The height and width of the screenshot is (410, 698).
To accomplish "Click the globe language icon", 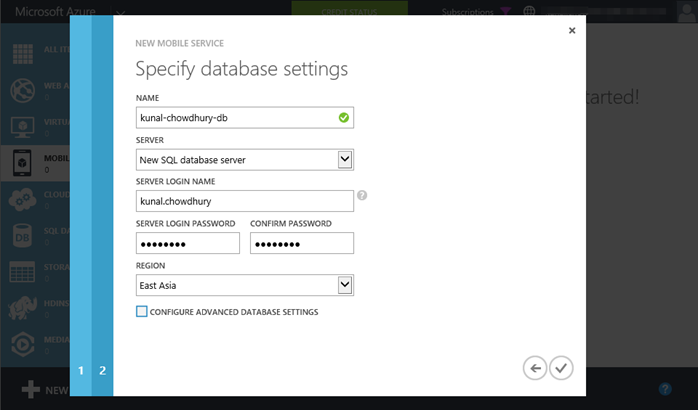I will click(x=529, y=12).
